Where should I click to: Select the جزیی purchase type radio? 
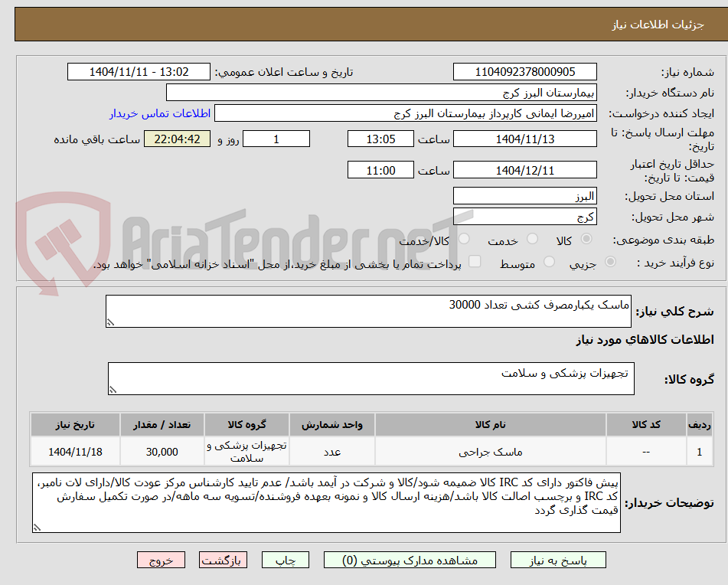click(x=611, y=262)
